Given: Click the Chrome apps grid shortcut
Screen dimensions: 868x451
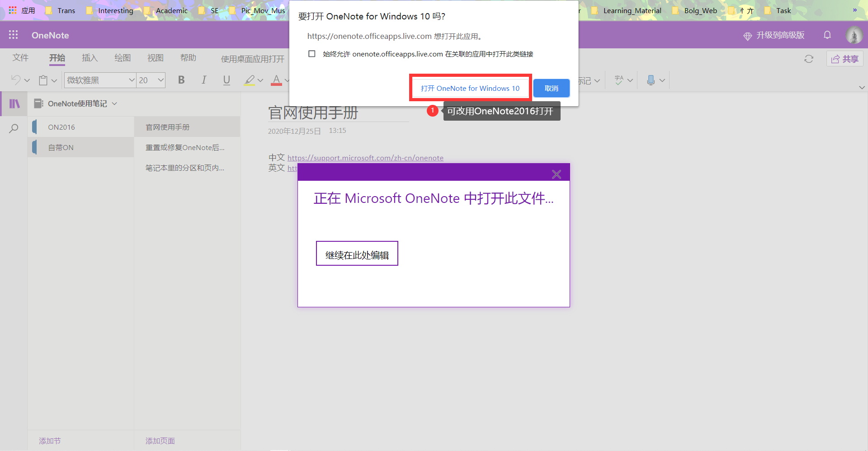Looking at the screenshot, I should pos(13,10).
